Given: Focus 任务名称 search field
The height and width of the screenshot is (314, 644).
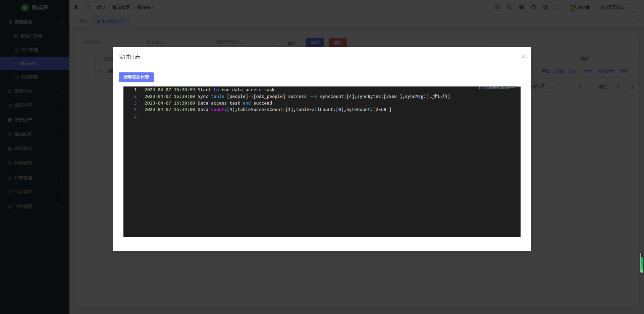Looking at the screenshot, I should (x=109, y=43).
